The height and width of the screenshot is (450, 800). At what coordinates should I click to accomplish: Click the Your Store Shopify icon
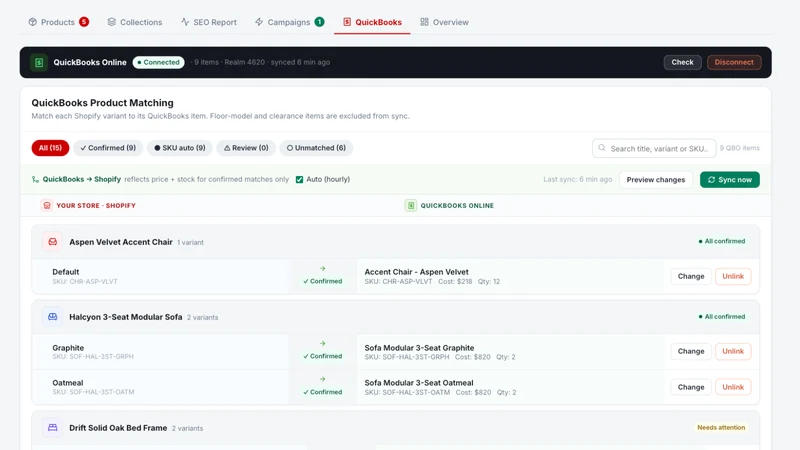pos(47,206)
